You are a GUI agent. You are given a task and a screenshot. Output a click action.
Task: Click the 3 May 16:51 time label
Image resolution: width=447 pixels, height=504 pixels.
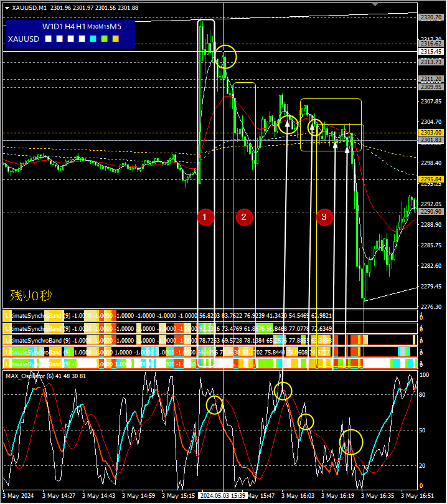(x=417, y=496)
